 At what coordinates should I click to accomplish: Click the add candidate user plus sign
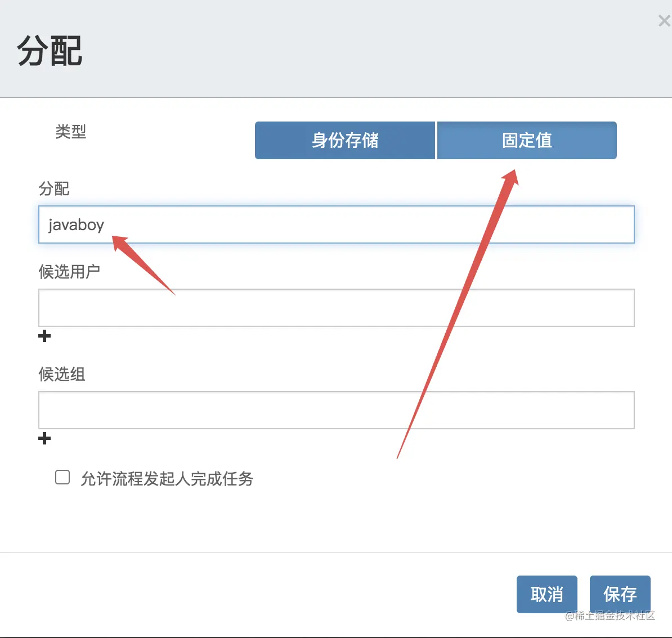click(x=44, y=336)
